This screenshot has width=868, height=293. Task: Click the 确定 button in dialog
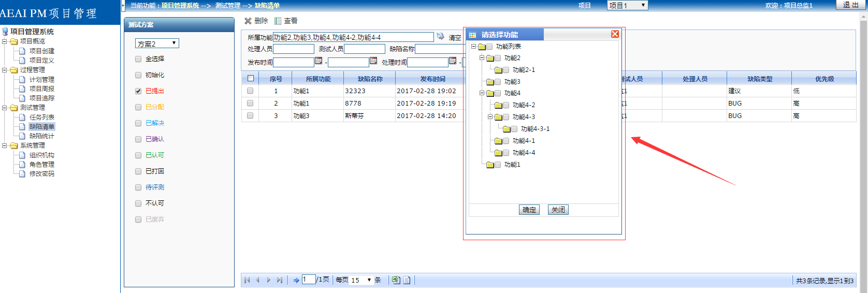click(529, 210)
